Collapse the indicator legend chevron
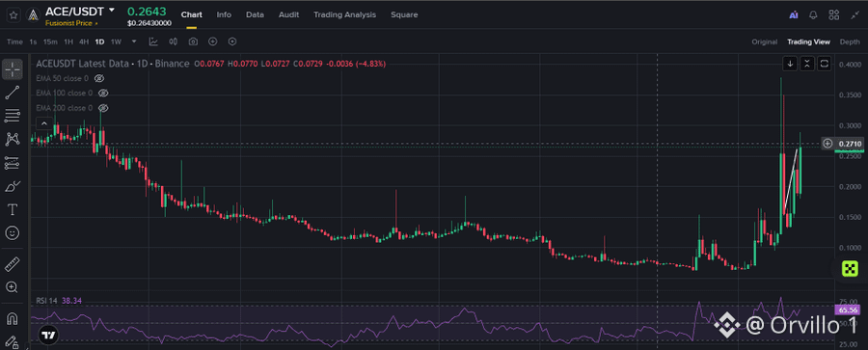This screenshot has height=350, width=868. point(43,123)
